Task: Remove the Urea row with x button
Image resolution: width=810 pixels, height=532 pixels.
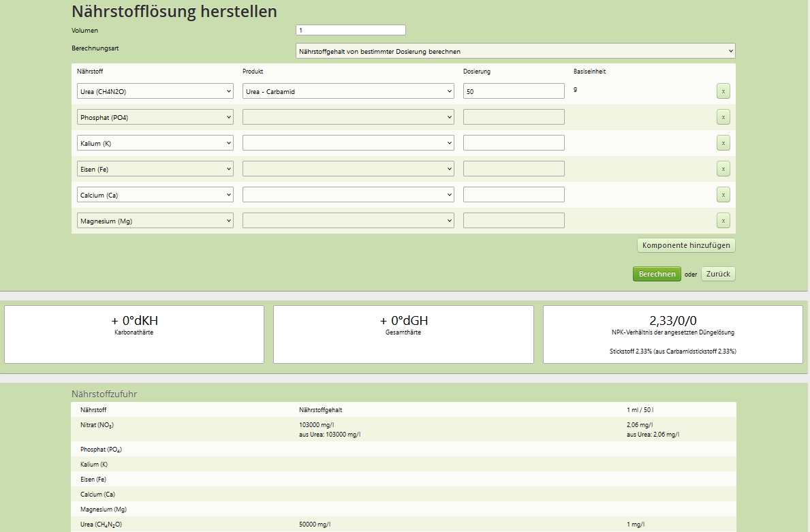Action: (x=723, y=91)
